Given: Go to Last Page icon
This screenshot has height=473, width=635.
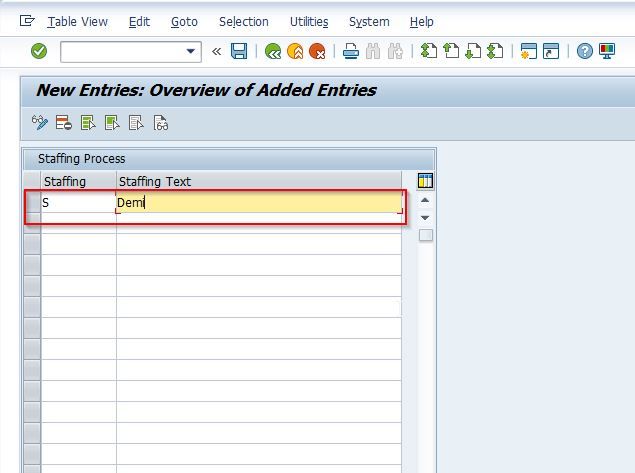Looking at the screenshot, I should coord(495,51).
